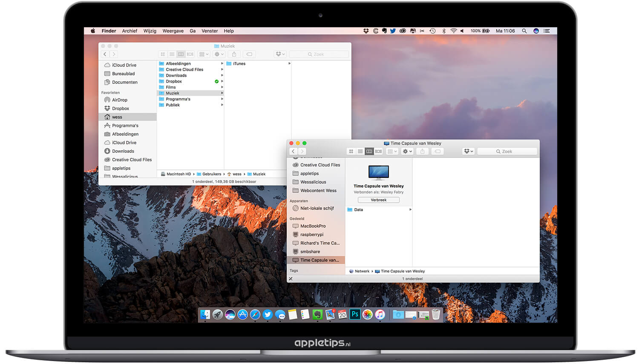This screenshot has width=639, height=364.
Task: Open the App Store Dock icon
Action: tap(242, 315)
